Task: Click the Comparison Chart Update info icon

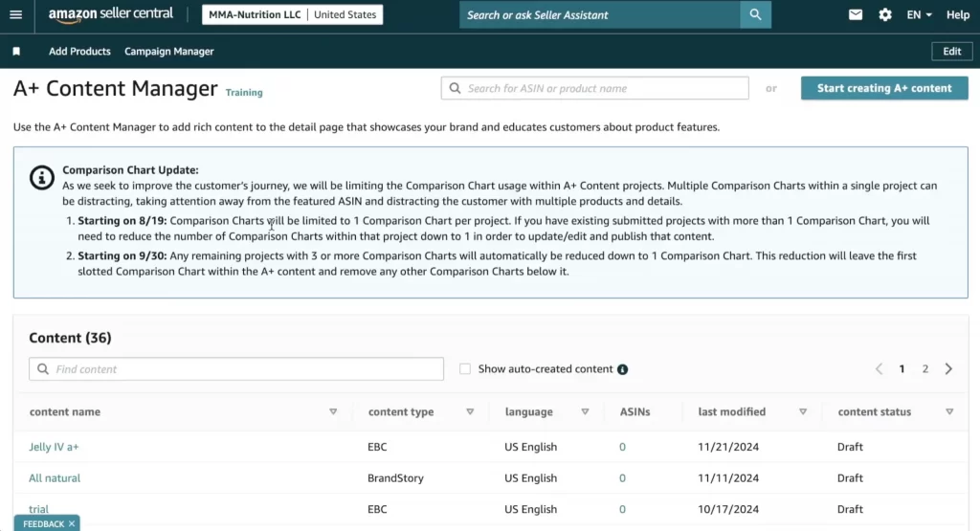Action: tap(42, 177)
